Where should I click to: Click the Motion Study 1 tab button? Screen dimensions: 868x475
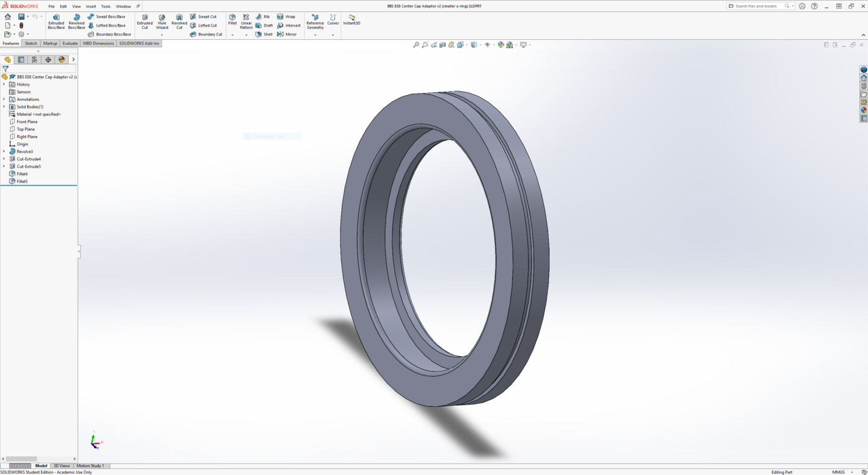click(x=90, y=466)
